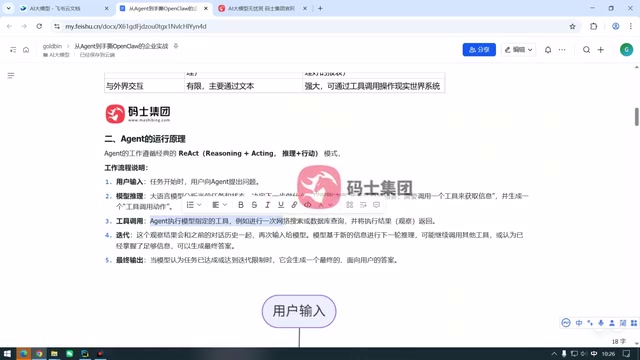Image resolution: width=640 pixels, height=360 pixels.
Task: Go back to the previous page
Action: [x=9, y=27]
